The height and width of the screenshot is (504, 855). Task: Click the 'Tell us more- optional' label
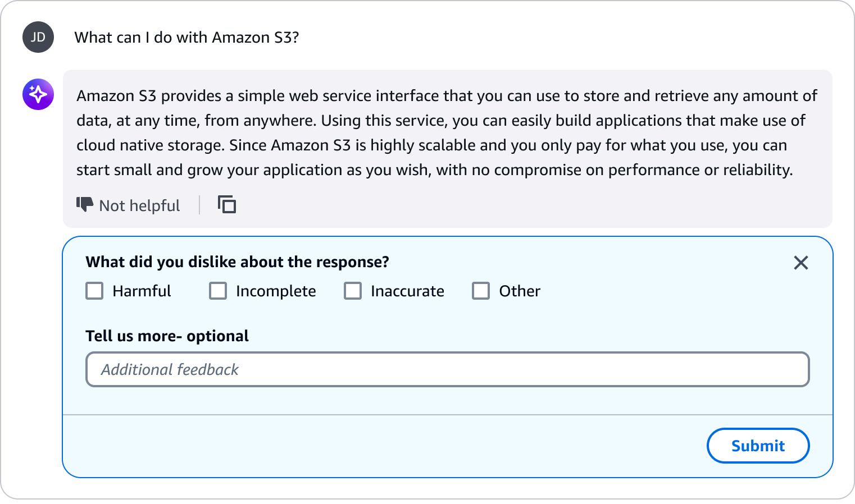point(167,336)
